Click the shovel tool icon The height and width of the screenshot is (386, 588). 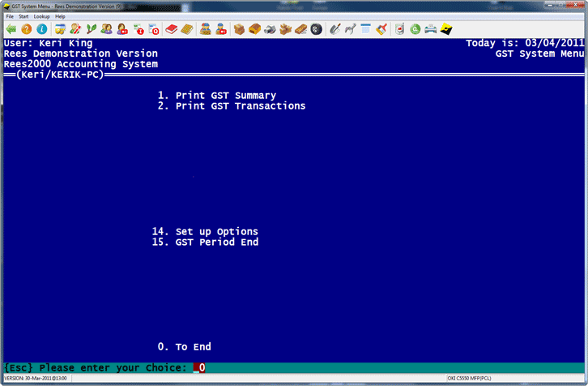334,29
